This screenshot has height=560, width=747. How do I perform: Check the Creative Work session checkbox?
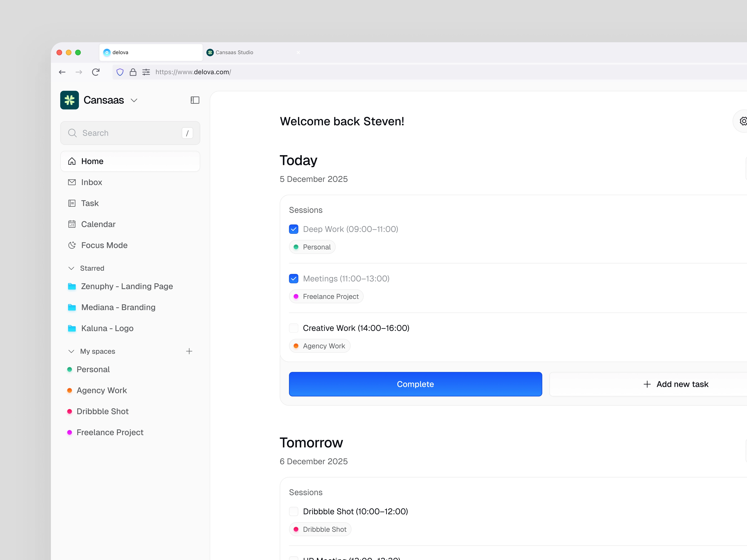294,328
